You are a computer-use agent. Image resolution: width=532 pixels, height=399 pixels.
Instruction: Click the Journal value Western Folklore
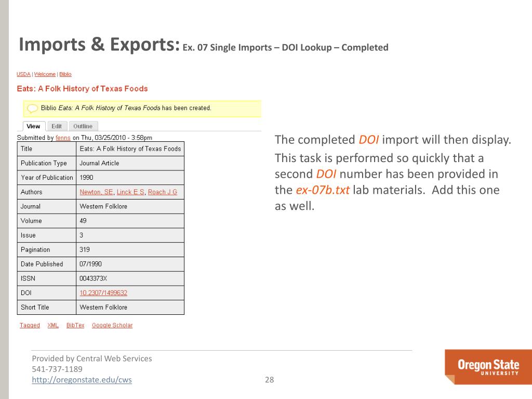click(x=130, y=206)
